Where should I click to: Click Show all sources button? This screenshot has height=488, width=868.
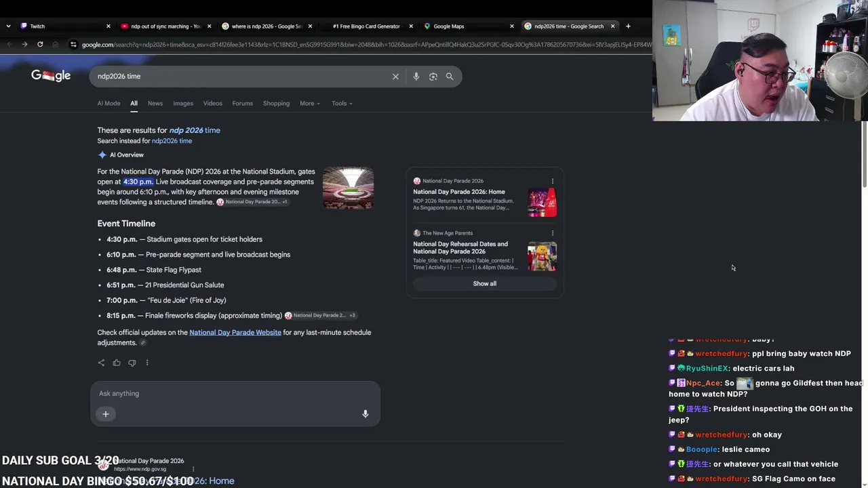point(485,284)
